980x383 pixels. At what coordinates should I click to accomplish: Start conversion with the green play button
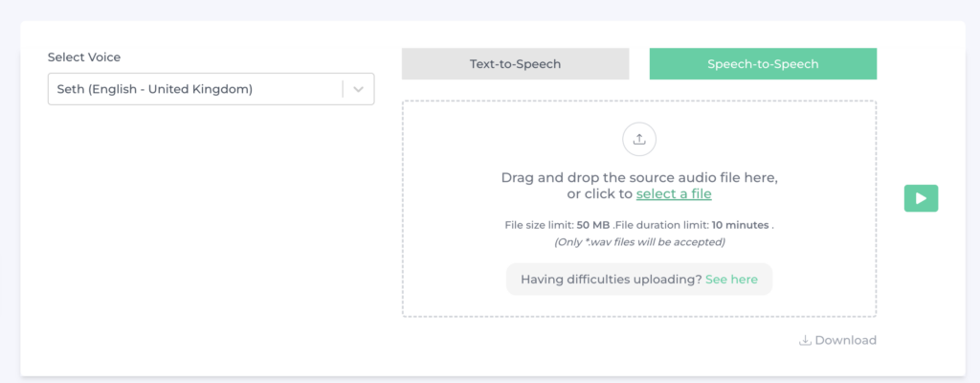pyautogui.click(x=921, y=198)
